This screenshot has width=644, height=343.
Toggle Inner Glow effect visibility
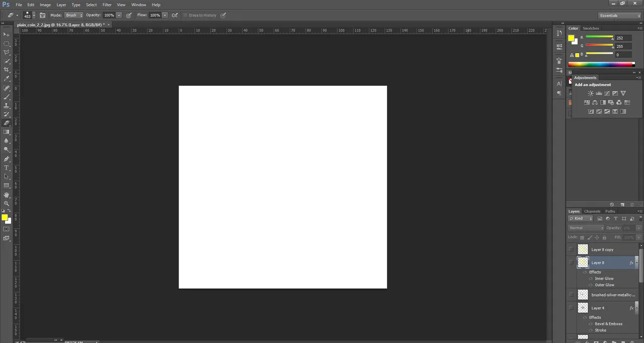click(591, 279)
